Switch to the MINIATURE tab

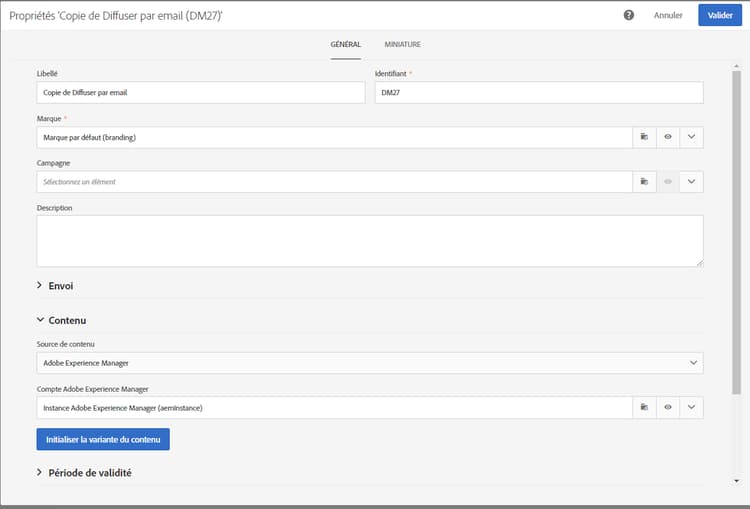click(x=403, y=44)
